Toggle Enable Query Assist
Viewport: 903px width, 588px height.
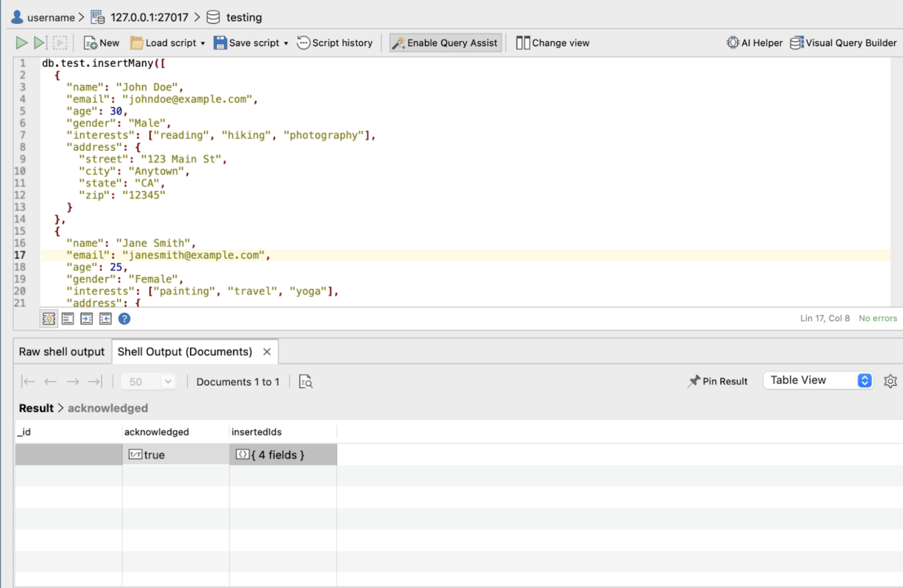tap(445, 43)
